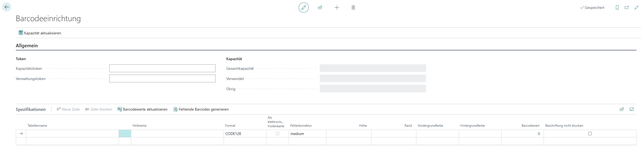This screenshot has width=644, height=146.
Task: Open the share menu in the top toolbar
Action: (320, 8)
